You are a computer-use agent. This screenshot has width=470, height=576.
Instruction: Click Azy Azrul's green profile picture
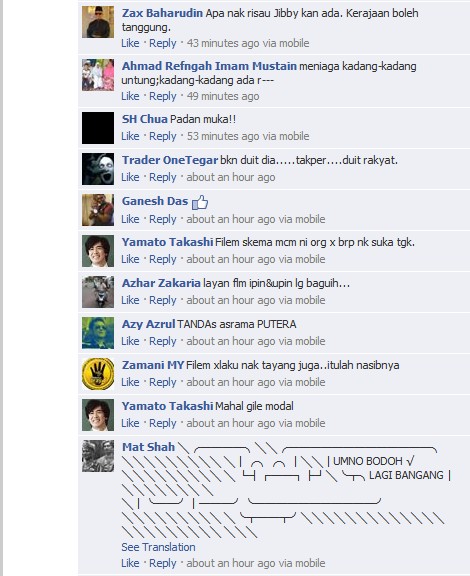[98, 333]
